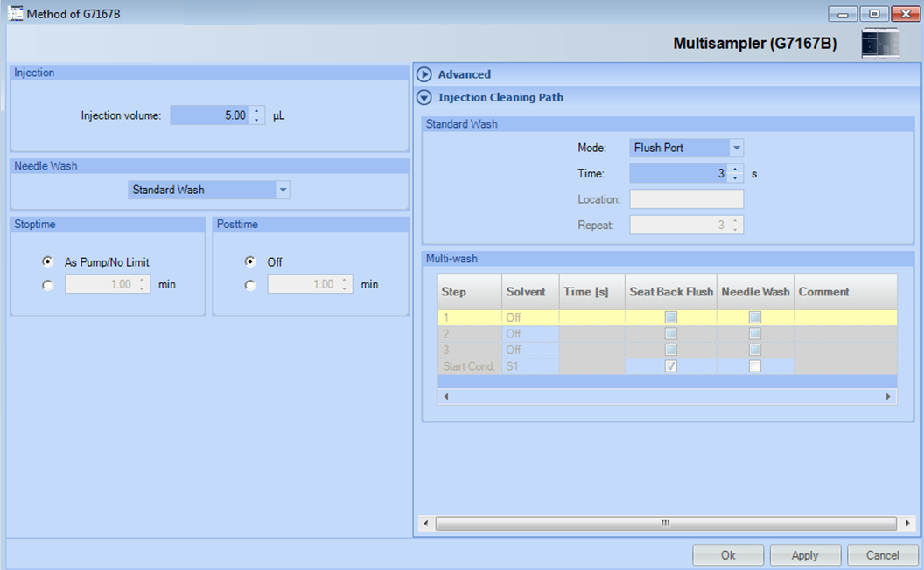Screen dimensions: 924x570
Task: Cancel the method dialog
Action: tap(882, 554)
